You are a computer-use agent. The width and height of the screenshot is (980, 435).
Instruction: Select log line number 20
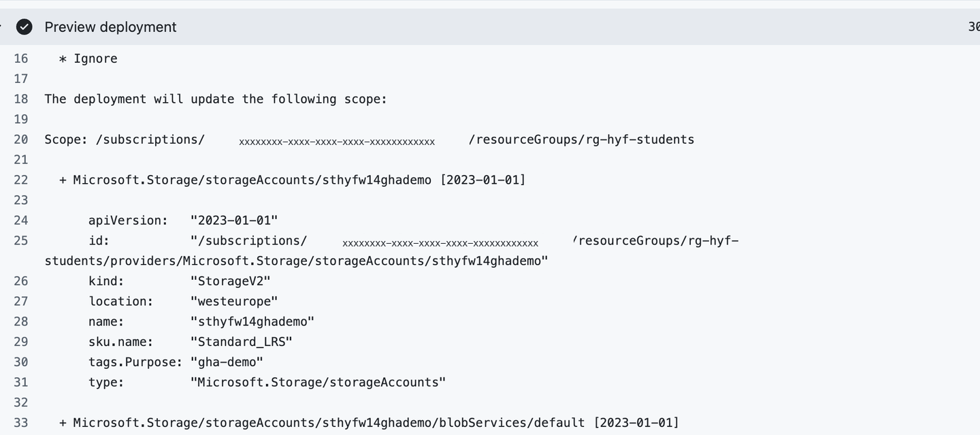pos(21,140)
